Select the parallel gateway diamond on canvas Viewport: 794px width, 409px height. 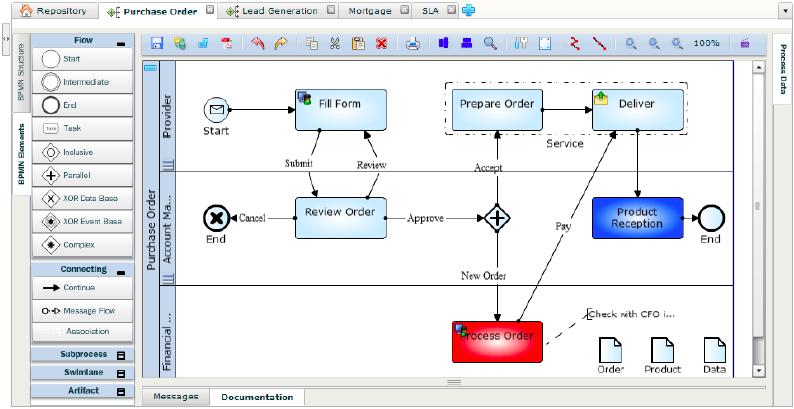[x=497, y=218]
